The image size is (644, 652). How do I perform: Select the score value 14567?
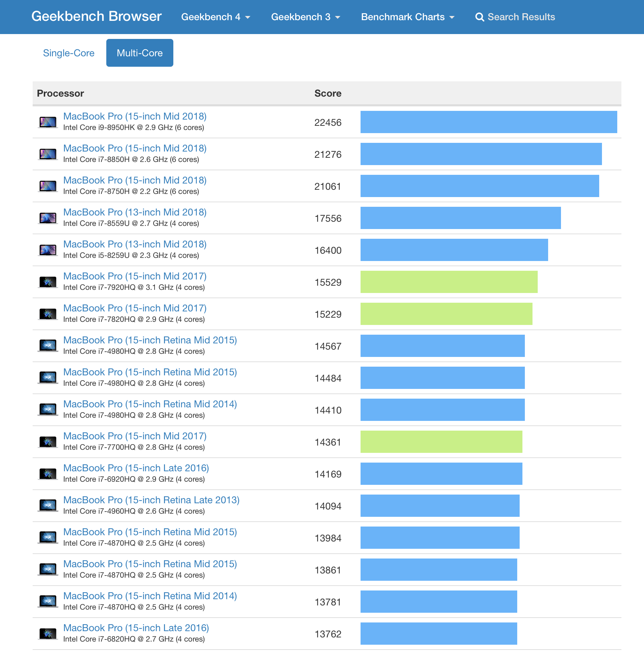[328, 346]
